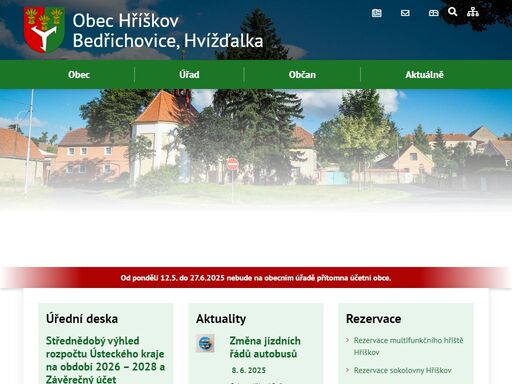
Task: Click the date 8. 6. 2025
Action: point(249,370)
